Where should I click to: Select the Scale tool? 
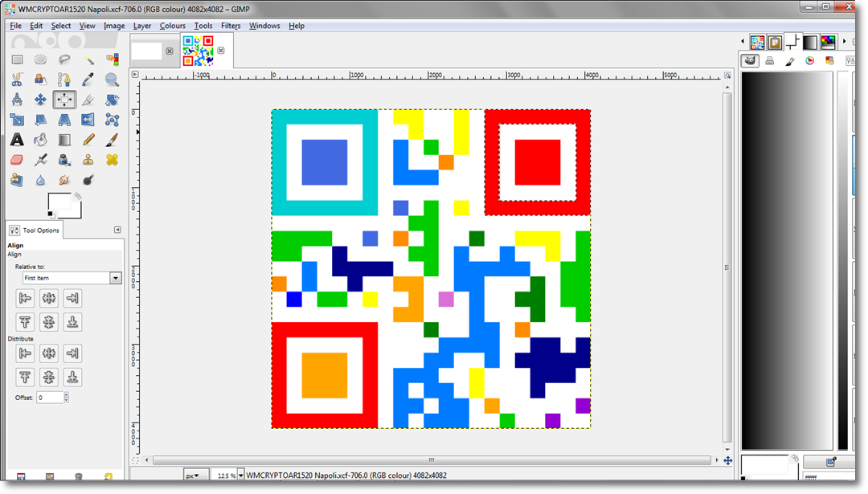click(17, 120)
